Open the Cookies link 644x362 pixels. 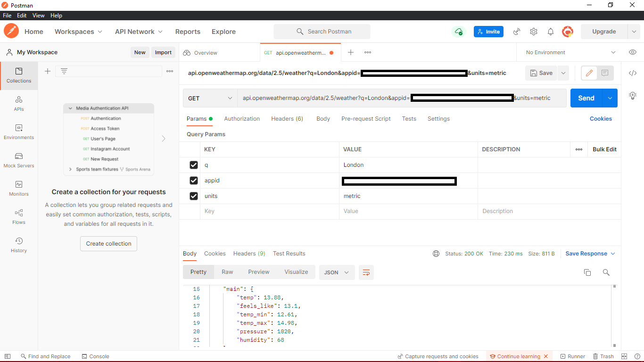[601, 119]
